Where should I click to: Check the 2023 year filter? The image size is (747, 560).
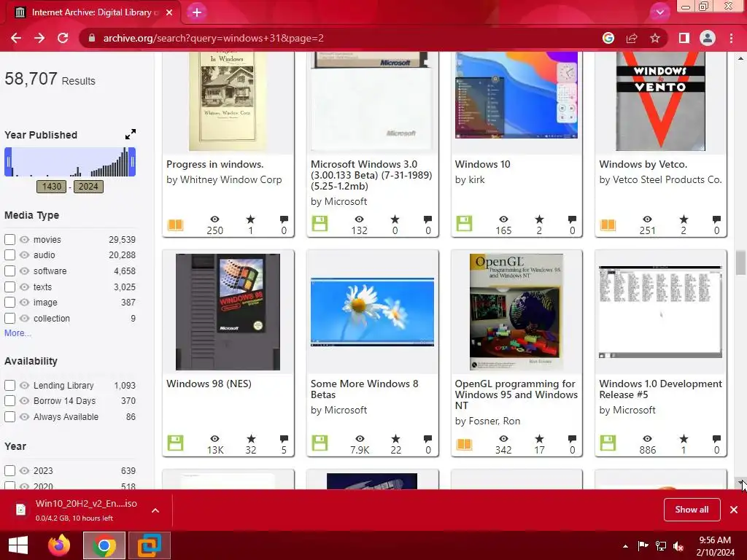[9, 470]
